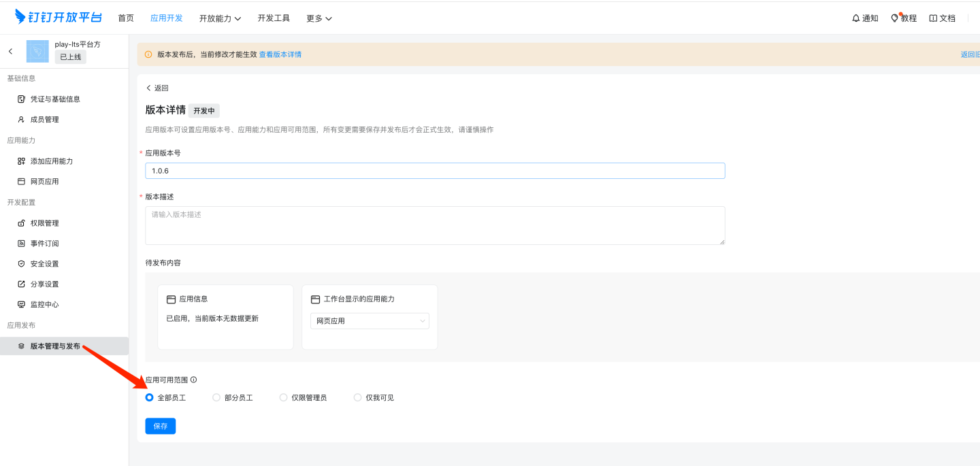The height and width of the screenshot is (466, 980).
Task: Open 凭证与基础信息 in sidebar
Action: [x=55, y=99]
